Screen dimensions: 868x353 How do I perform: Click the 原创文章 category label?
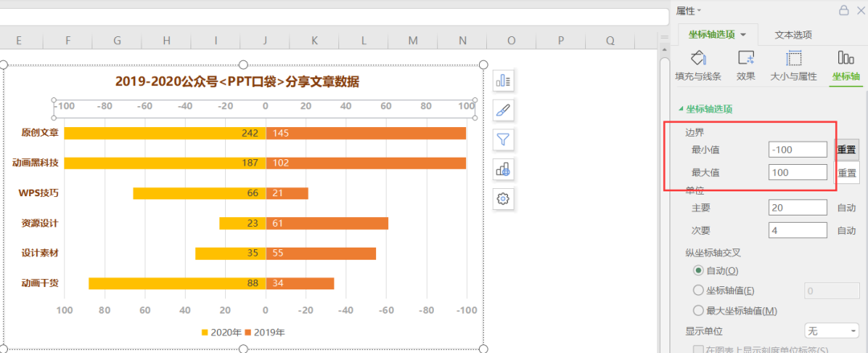[40, 133]
